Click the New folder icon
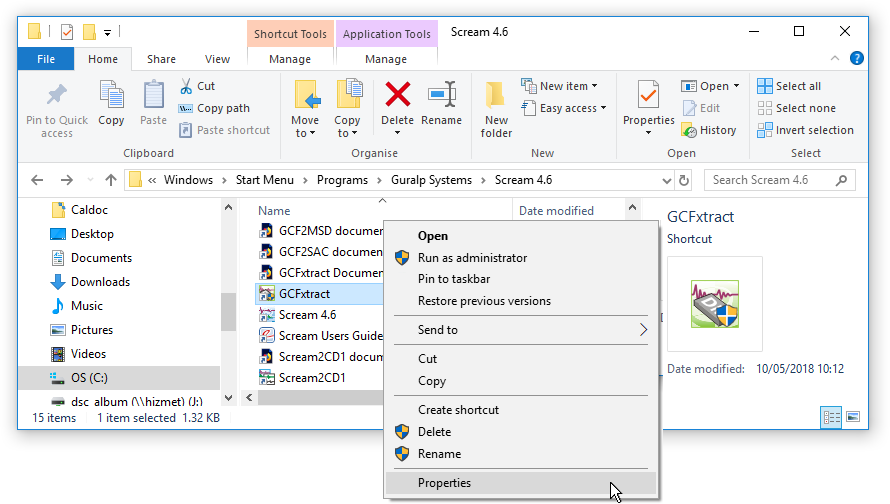The height and width of the screenshot is (504, 890). pos(496,94)
